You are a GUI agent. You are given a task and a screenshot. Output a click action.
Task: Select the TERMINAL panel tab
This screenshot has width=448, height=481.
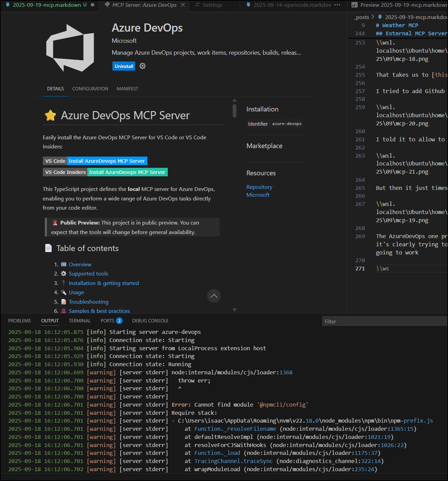(x=79, y=321)
